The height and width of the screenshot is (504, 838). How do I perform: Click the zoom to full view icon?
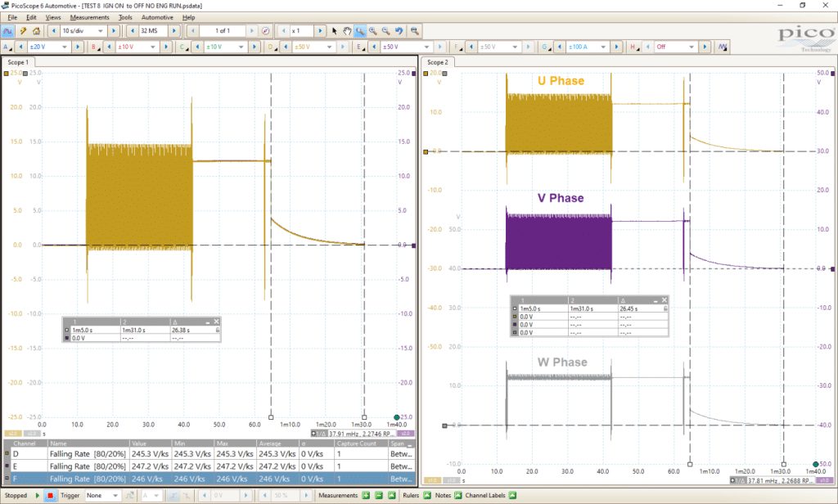click(x=415, y=31)
